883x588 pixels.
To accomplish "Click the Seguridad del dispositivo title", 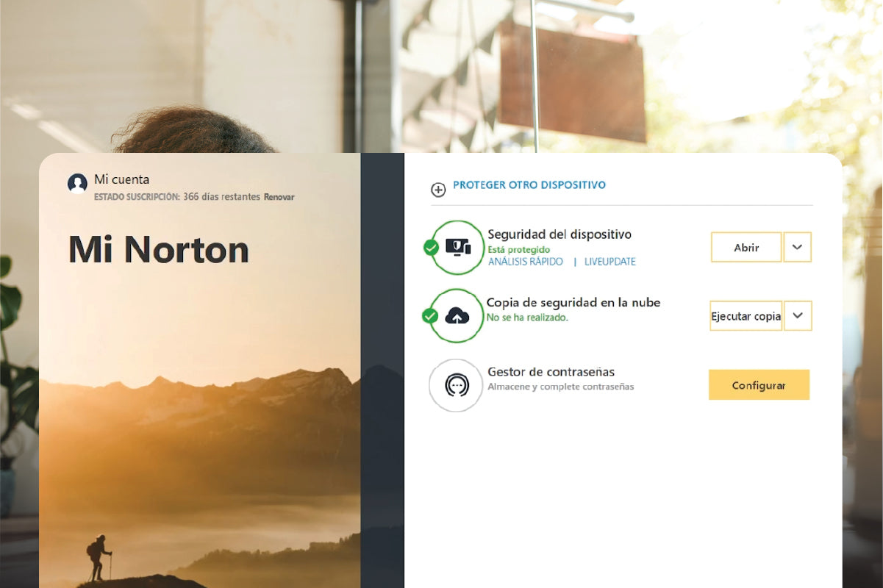I will [x=560, y=234].
